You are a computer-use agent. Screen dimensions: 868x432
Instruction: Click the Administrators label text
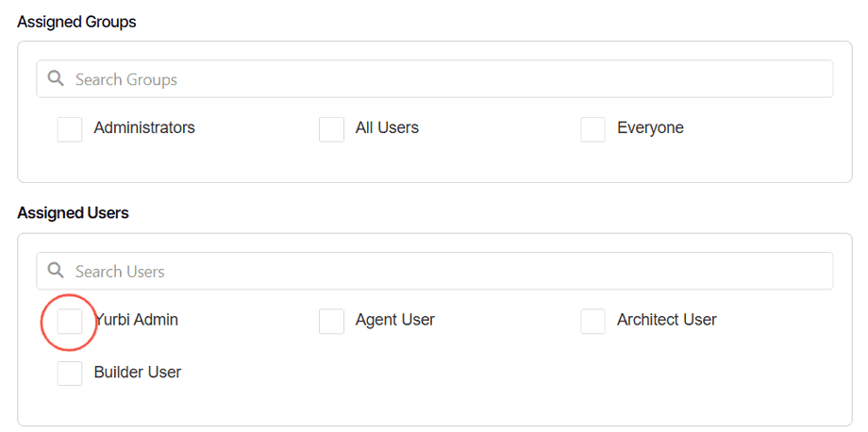[x=144, y=127]
